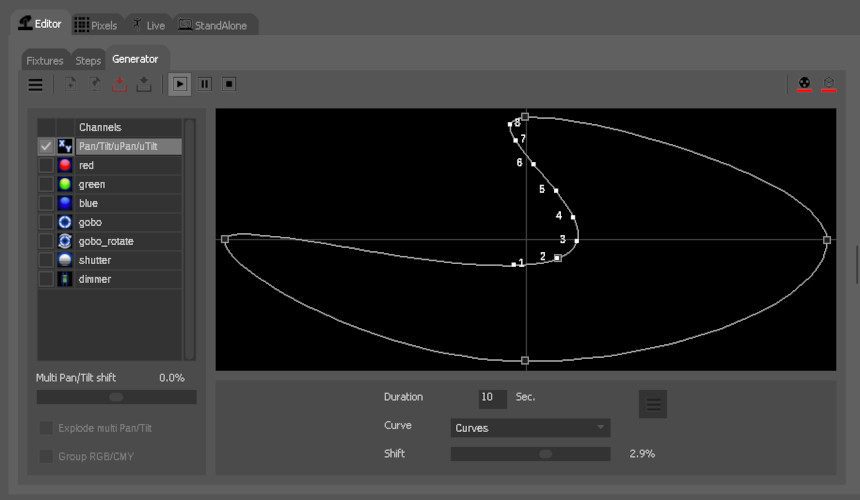860x500 pixels.
Task: Stop the generator playback
Action: 229,85
